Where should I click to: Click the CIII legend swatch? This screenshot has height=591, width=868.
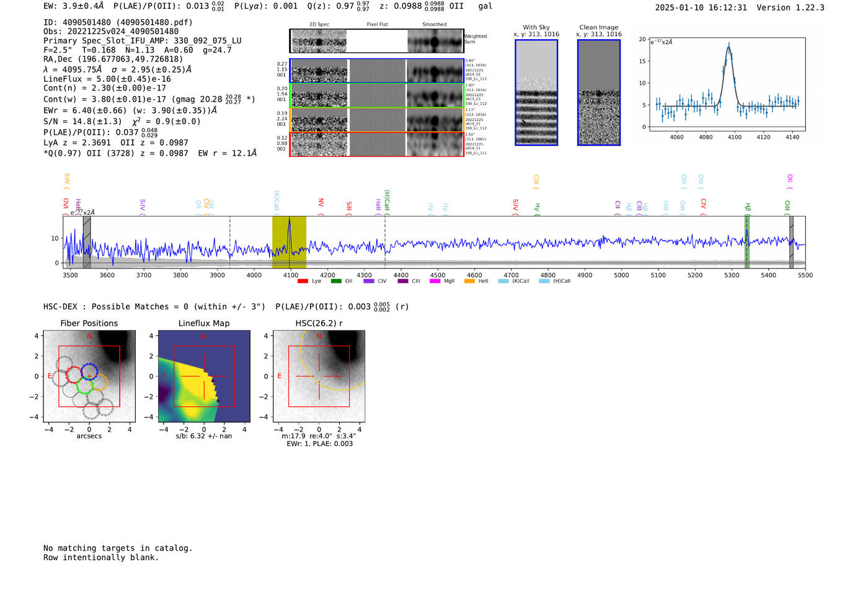tap(403, 282)
